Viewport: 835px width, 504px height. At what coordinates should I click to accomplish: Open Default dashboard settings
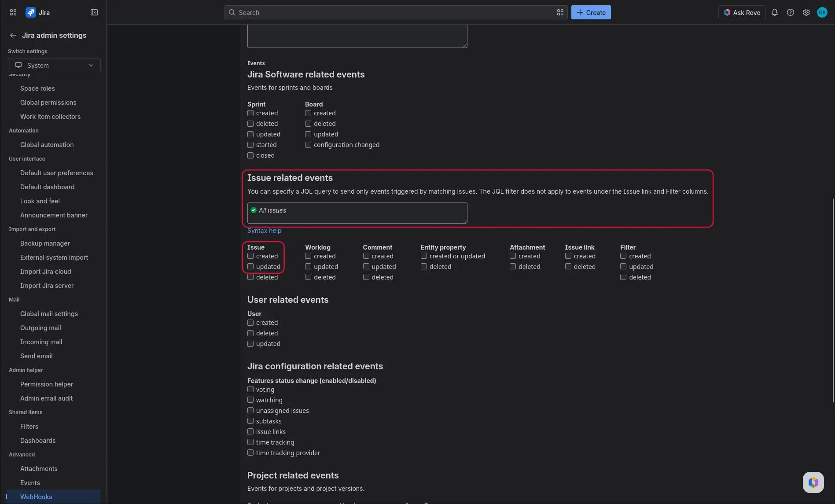[47, 187]
